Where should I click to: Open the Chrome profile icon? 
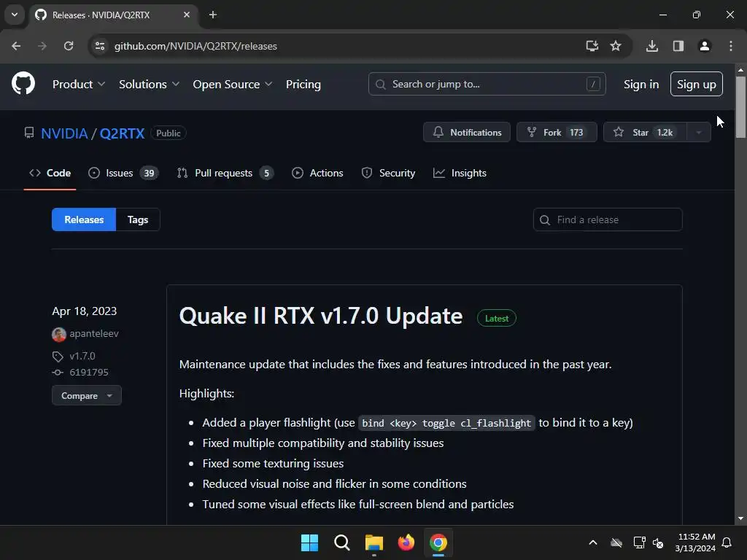(x=704, y=46)
